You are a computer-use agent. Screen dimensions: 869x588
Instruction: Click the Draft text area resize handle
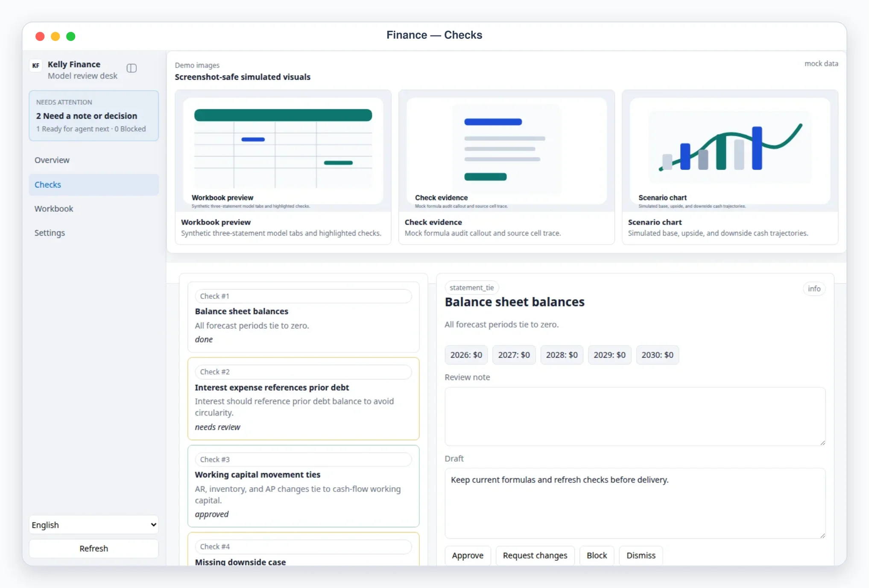point(822,535)
